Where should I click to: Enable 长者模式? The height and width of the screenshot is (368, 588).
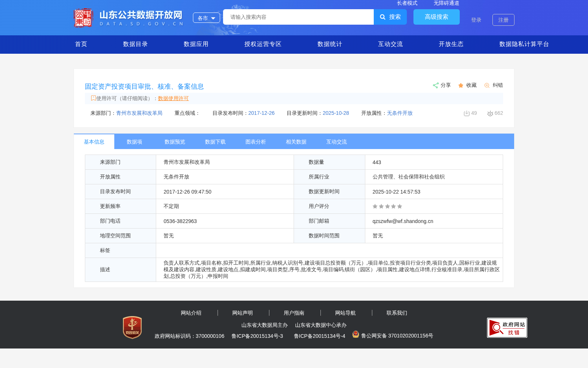click(x=407, y=3)
